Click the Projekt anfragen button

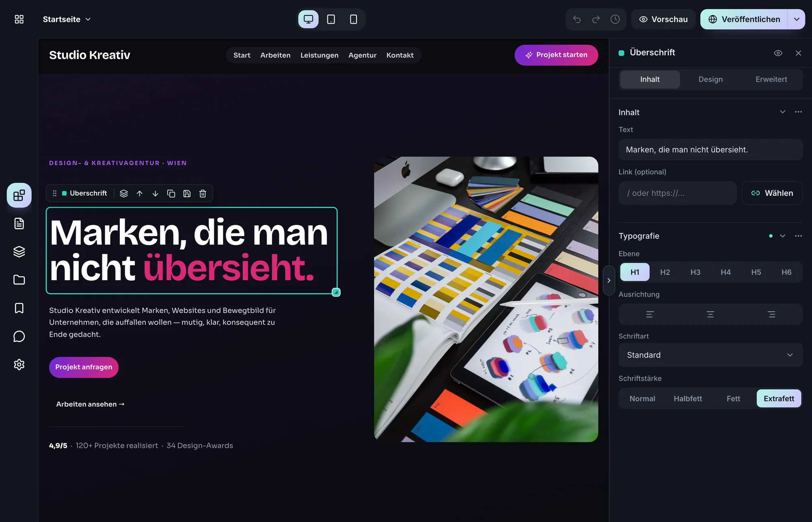coord(84,367)
